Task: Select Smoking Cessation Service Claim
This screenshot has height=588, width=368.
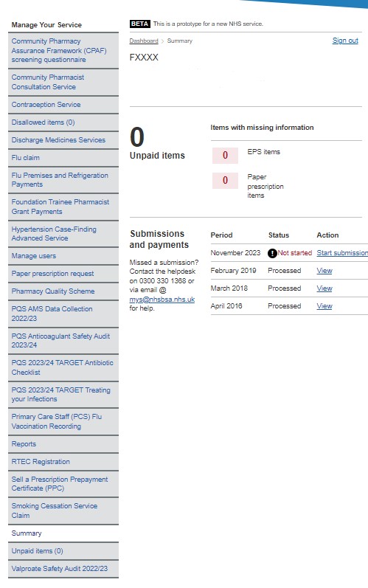Action: (x=63, y=511)
